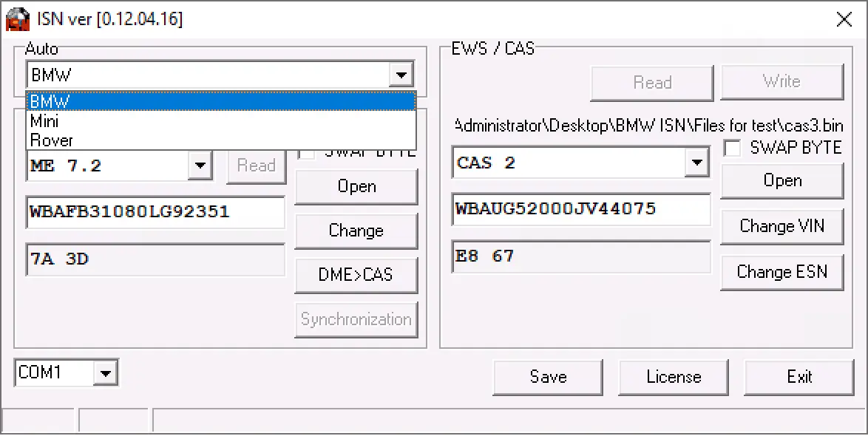Click the cas3.bin file path text
This screenshot has height=436, width=868.
point(649,126)
